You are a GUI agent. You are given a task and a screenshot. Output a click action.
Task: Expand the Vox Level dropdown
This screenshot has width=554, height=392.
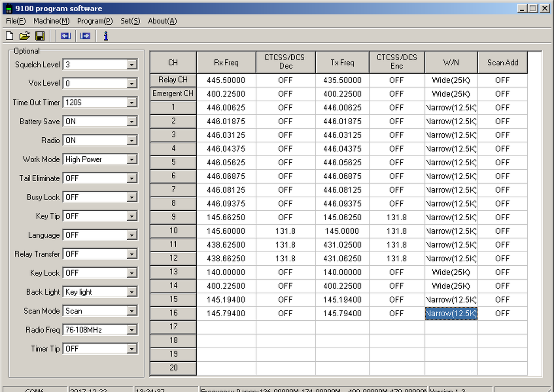tap(132, 84)
